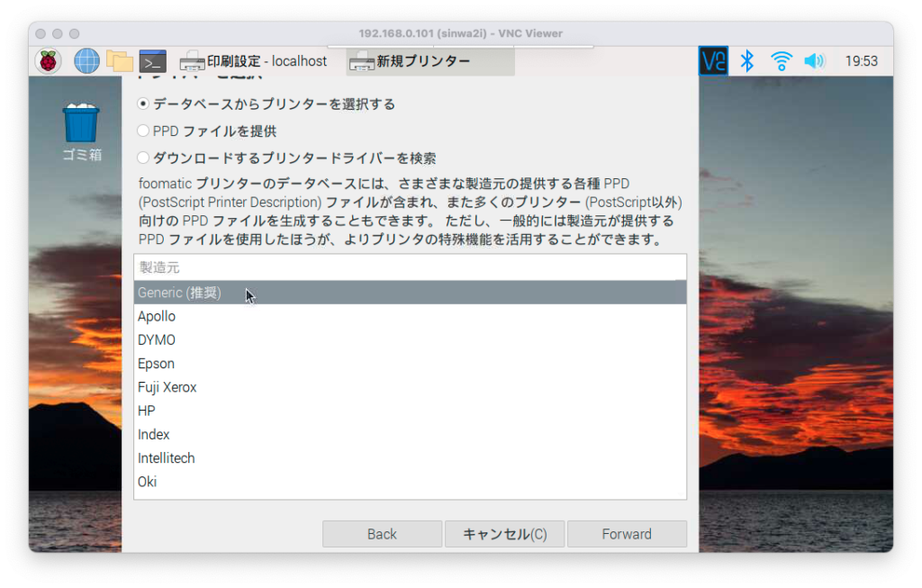Click the VNC server tray icon
The image size is (922, 588).
[x=713, y=61]
